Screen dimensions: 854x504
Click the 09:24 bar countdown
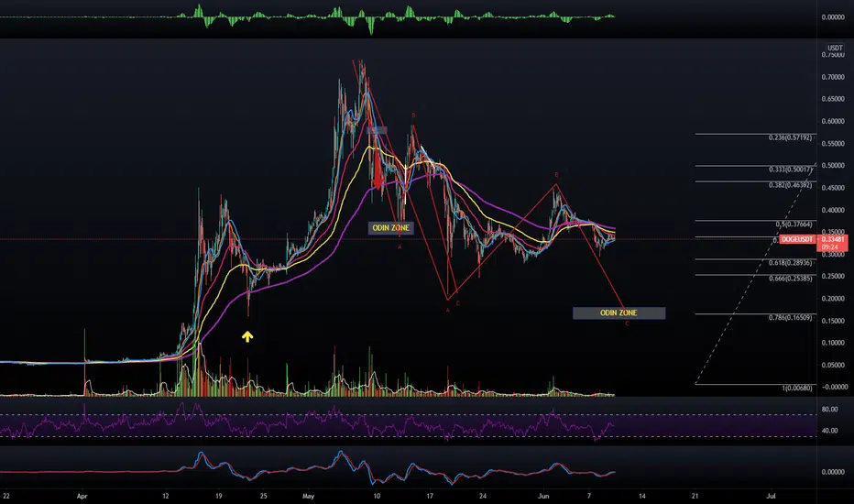pos(830,247)
